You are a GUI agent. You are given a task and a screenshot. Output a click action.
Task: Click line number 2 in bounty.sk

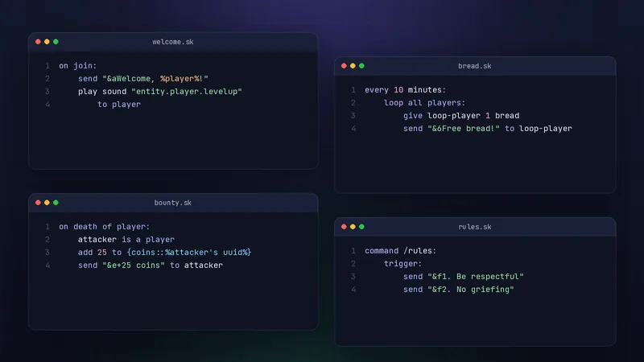[x=47, y=239]
